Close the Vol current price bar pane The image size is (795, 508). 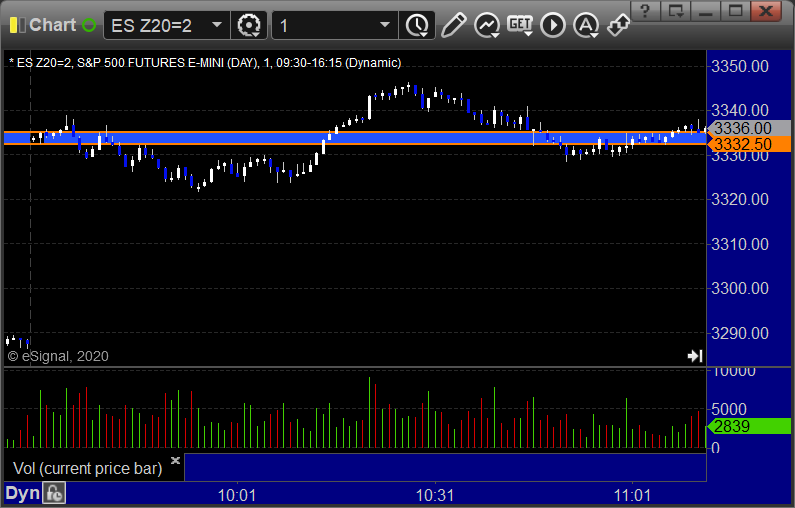tap(175, 460)
